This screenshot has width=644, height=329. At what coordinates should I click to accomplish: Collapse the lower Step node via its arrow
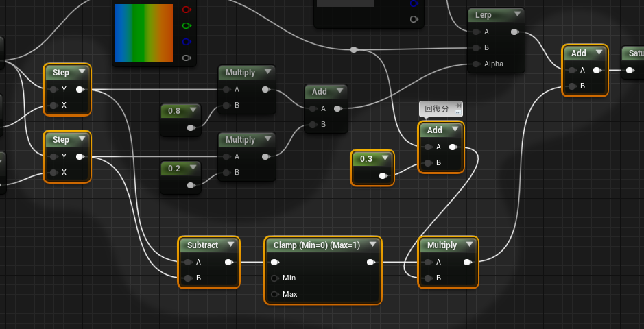[82, 139]
